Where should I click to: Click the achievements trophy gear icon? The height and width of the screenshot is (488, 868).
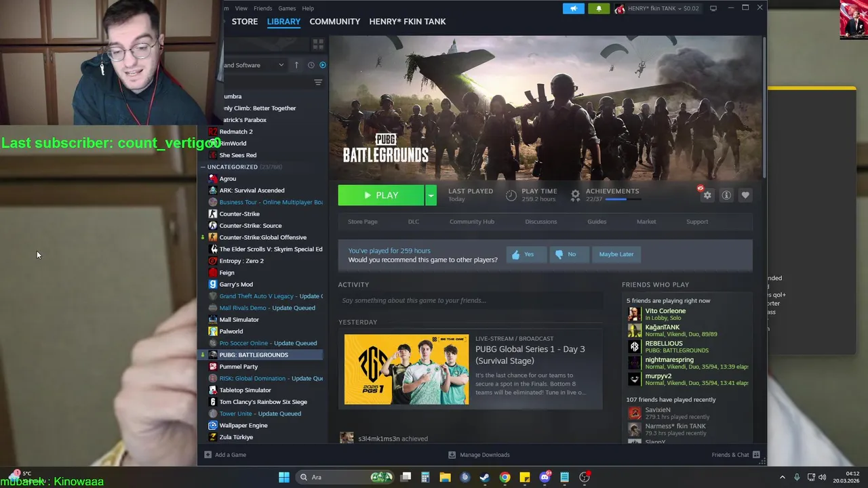tap(575, 195)
